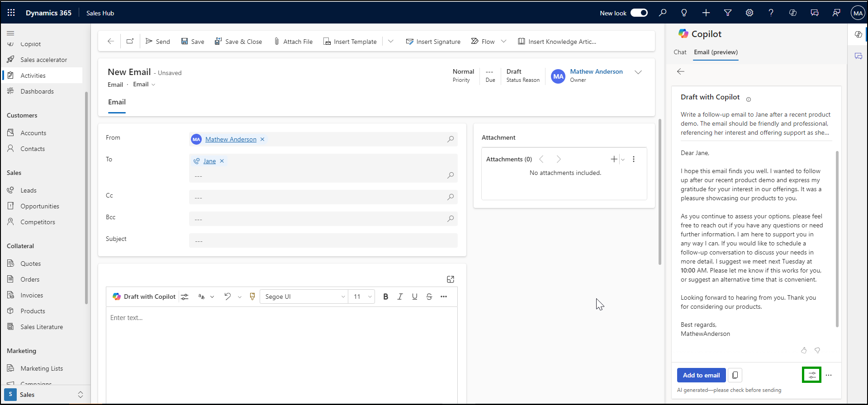The image size is (868, 405).
Task: Open adjust draft settings sliders icon
Action: pos(812,375)
